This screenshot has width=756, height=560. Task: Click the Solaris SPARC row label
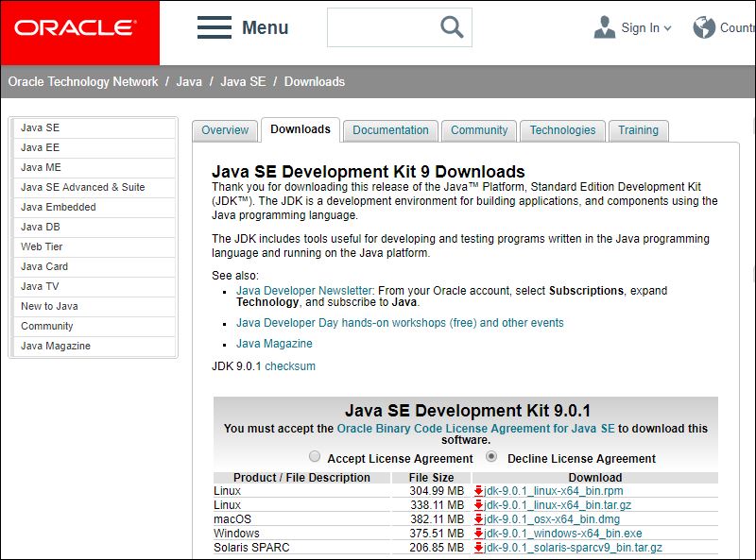pos(251,548)
